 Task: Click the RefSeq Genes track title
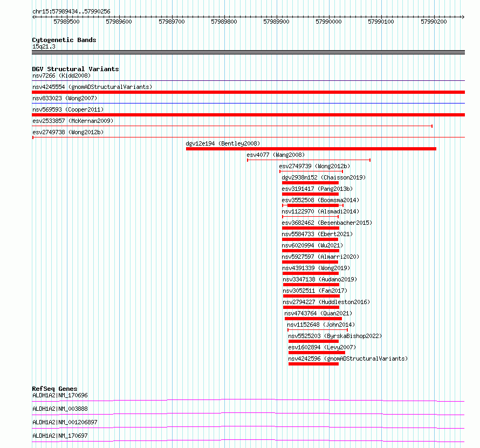point(55,389)
